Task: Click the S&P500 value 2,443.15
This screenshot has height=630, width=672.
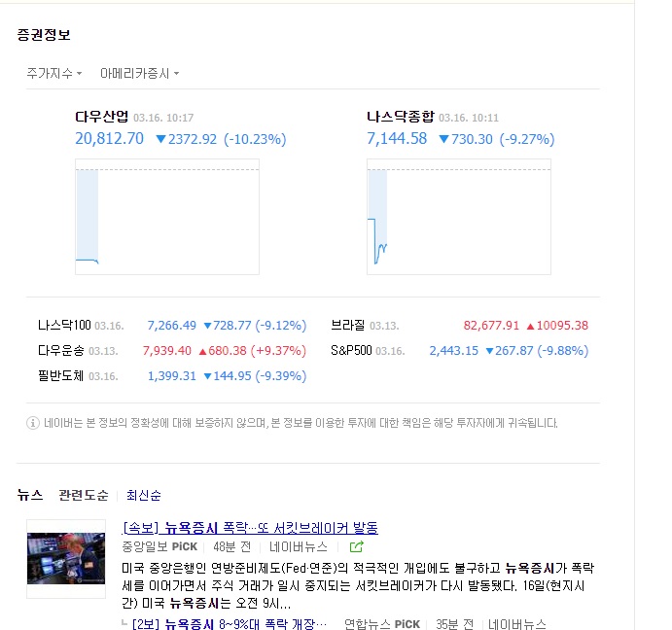Action: coord(454,351)
